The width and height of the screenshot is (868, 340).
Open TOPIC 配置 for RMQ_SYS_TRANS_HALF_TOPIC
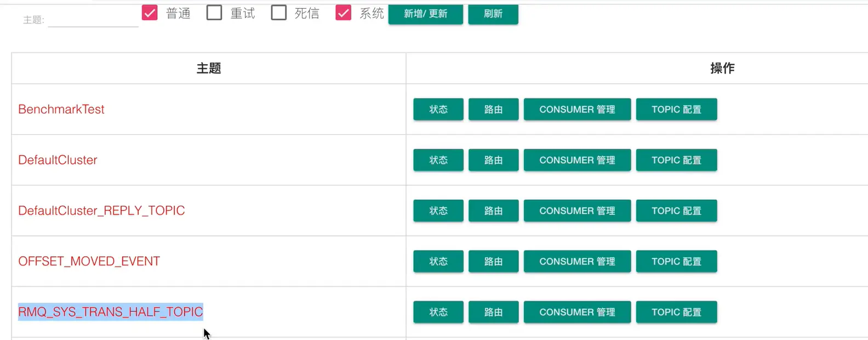pos(676,312)
